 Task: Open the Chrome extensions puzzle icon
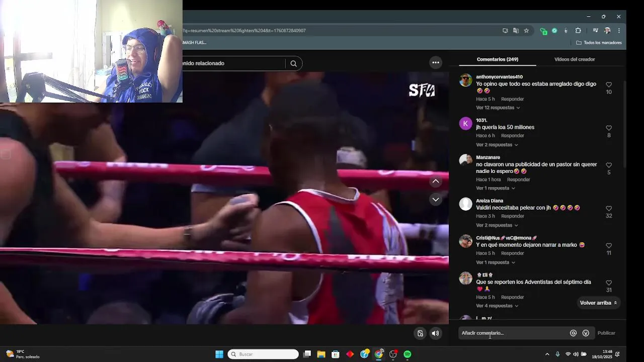578,31
